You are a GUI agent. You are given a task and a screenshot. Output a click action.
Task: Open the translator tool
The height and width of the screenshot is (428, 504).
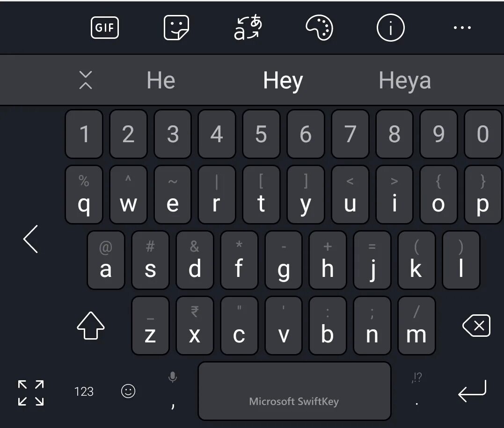tap(248, 27)
